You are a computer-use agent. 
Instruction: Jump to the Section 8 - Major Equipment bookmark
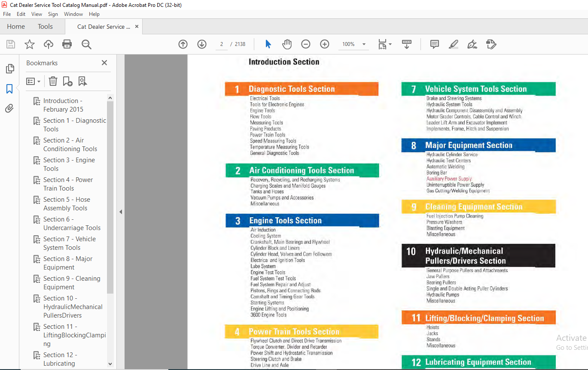click(x=68, y=263)
